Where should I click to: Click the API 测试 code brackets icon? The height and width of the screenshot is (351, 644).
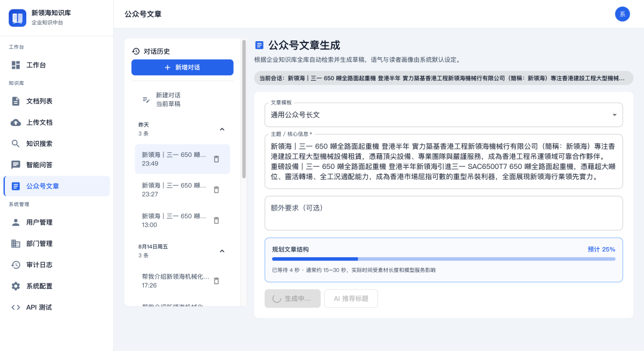pos(16,307)
